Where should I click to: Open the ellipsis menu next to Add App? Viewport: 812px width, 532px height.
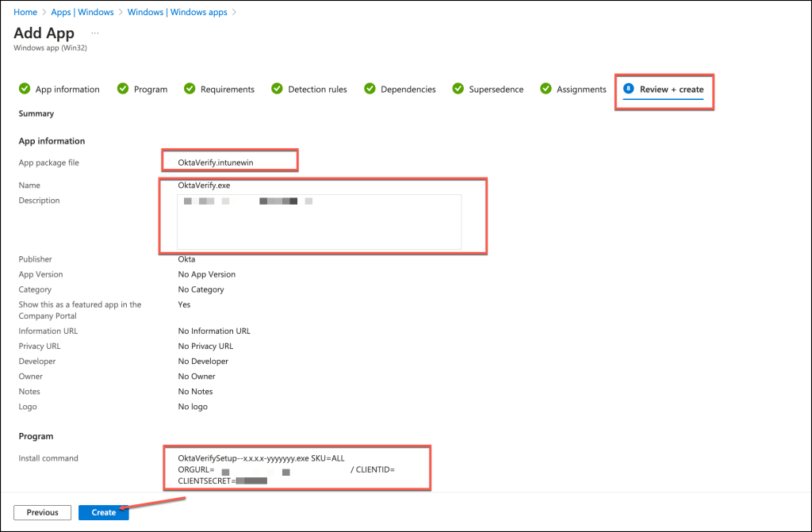[95, 33]
